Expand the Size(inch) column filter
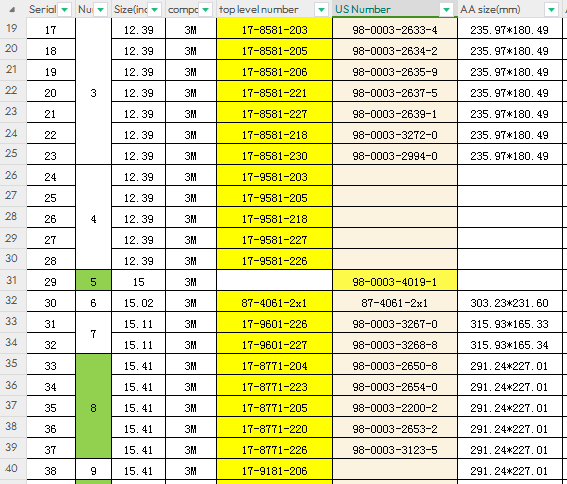 click(155, 10)
